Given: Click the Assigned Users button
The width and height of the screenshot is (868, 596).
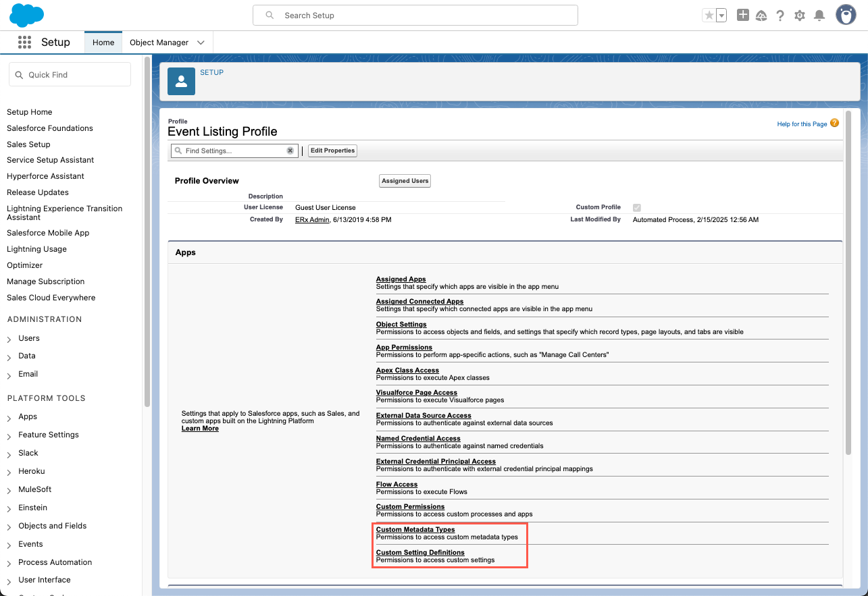Looking at the screenshot, I should coord(405,181).
